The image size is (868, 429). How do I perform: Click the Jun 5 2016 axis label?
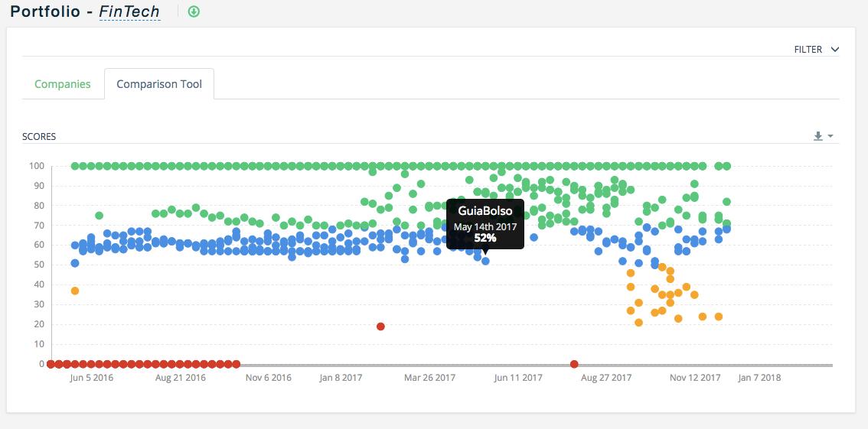click(91, 378)
